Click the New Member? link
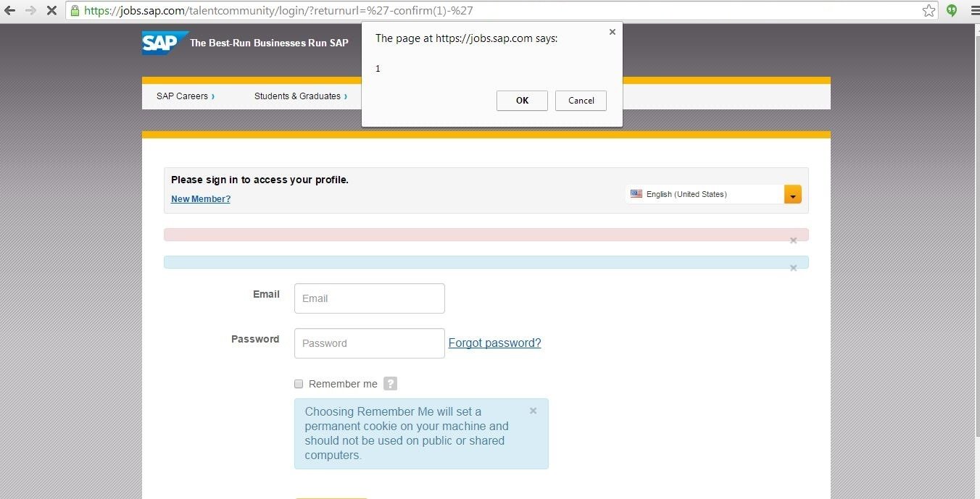This screenshot has height=499, width=980. pyautogui.click(x=201, y=199)
